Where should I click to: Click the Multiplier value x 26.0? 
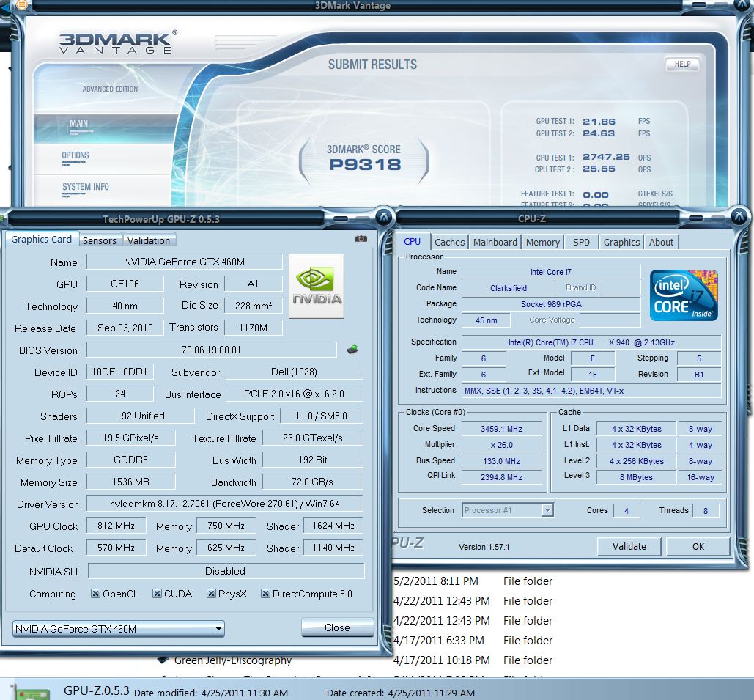(x=501, y=445)
